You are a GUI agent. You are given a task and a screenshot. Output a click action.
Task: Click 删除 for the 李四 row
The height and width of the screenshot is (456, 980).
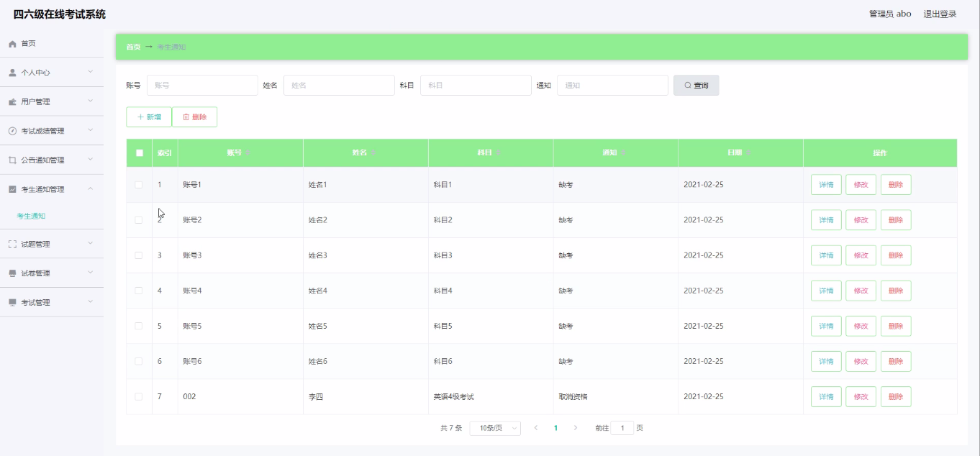click(896, 396)
